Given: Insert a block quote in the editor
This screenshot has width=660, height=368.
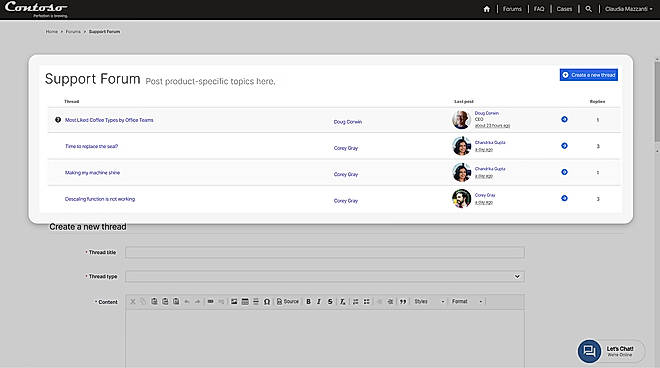Looking at the screenshot, I should (x=403, y=301).
